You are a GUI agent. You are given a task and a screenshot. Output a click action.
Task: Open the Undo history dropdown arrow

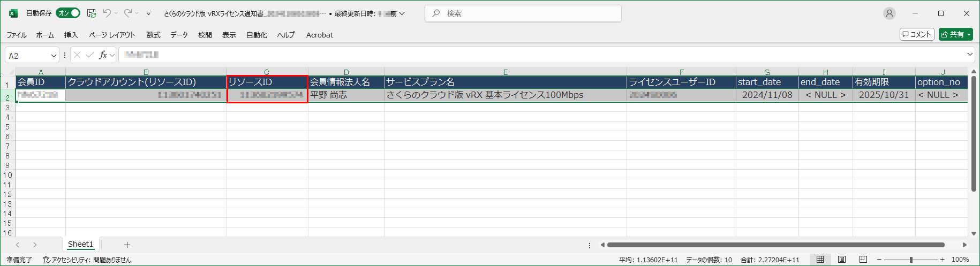click(x=116, y=13)
